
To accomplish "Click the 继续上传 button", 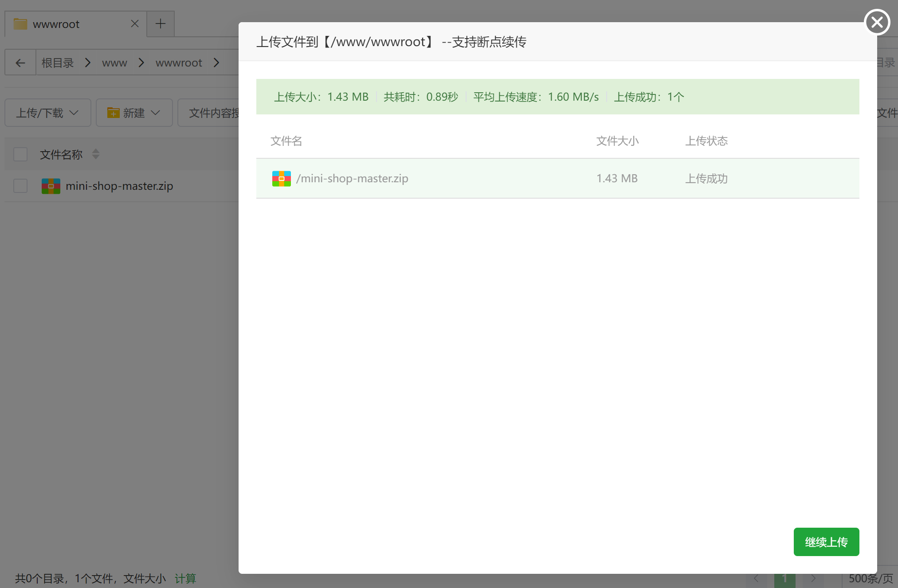I will pos(826,542).
